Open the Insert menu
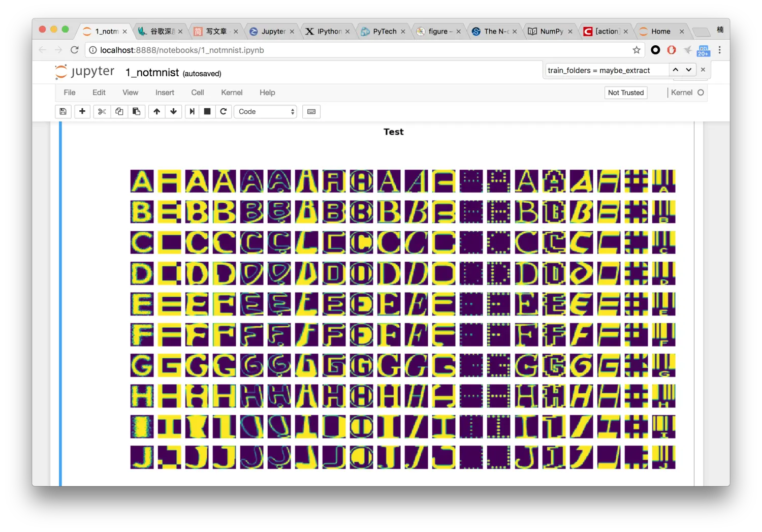Viewport: 762px width, 532px height. (x=165, y=92)
